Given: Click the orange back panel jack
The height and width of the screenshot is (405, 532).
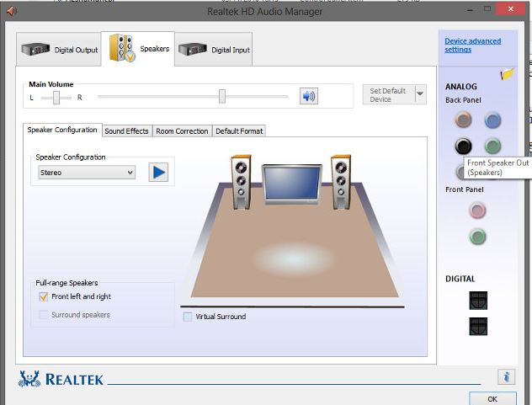Looking at the screenshot, I should point(463,120).
